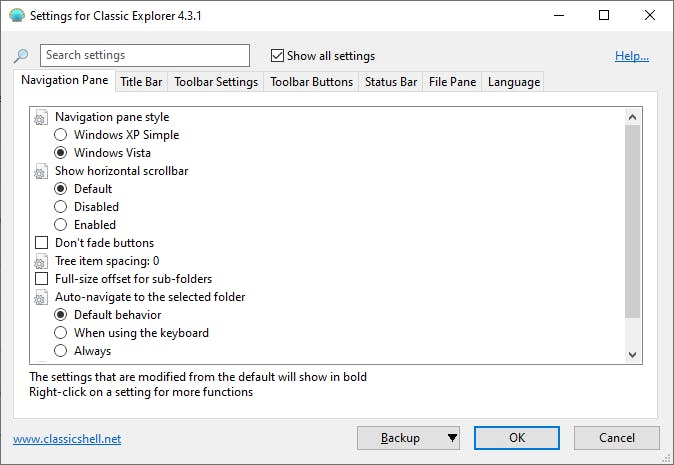
Task: Click the OK button
Action: [516, 438]
